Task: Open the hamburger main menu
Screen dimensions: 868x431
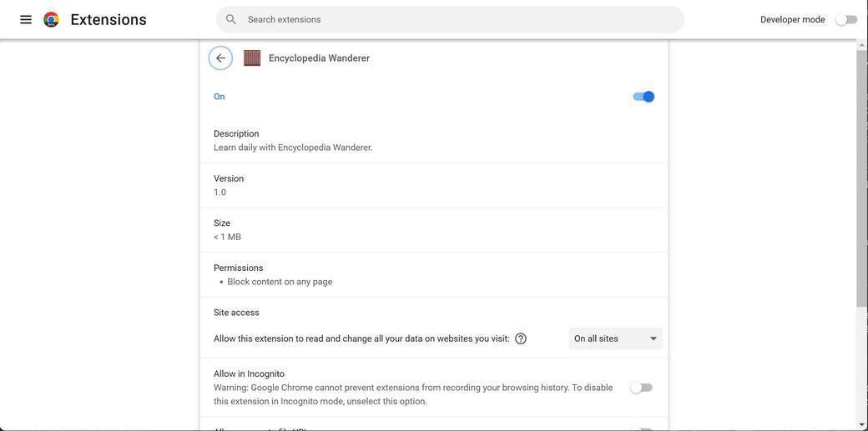Action: point(26,19)
